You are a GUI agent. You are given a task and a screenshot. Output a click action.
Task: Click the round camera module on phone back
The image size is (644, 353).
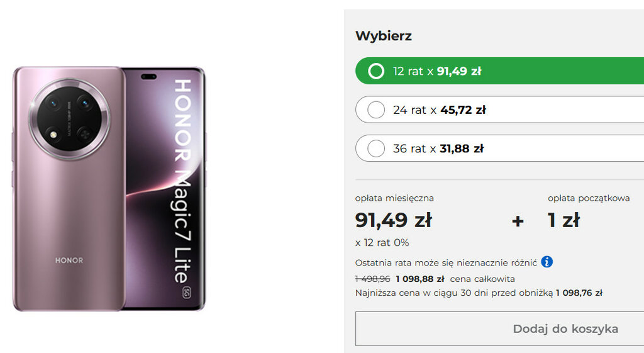69,119
